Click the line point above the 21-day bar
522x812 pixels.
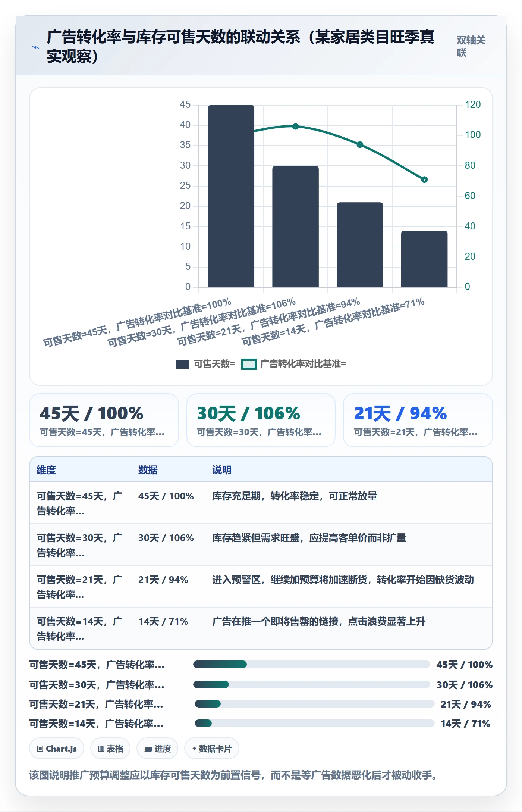[x=360, y=144]
